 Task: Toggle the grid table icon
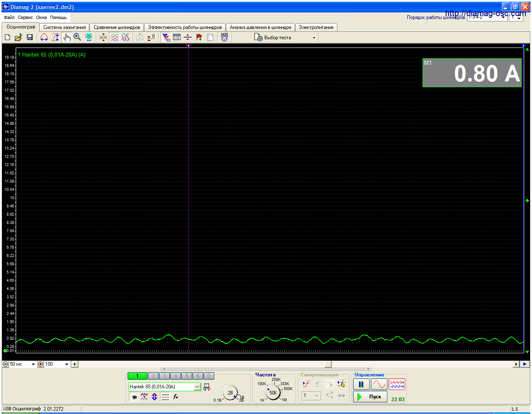point(177,38)
